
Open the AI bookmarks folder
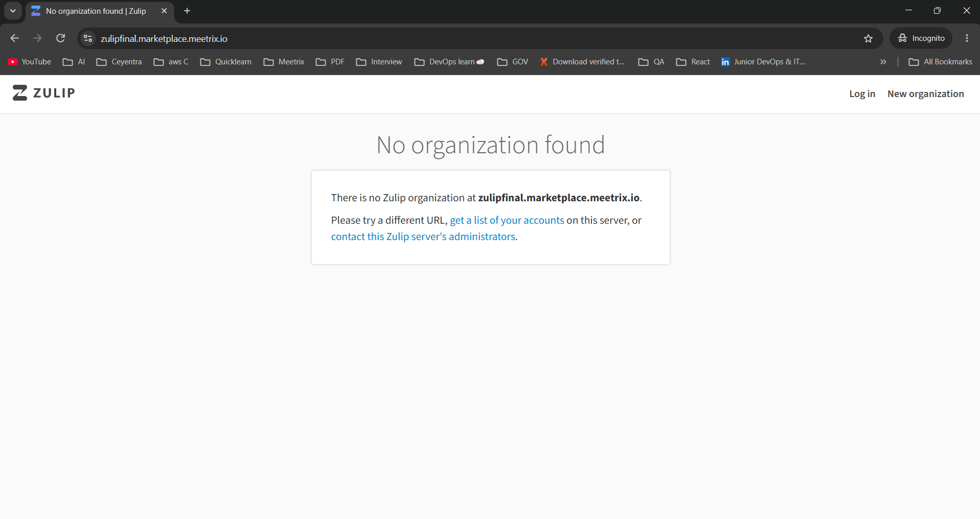tap(74, 62)
